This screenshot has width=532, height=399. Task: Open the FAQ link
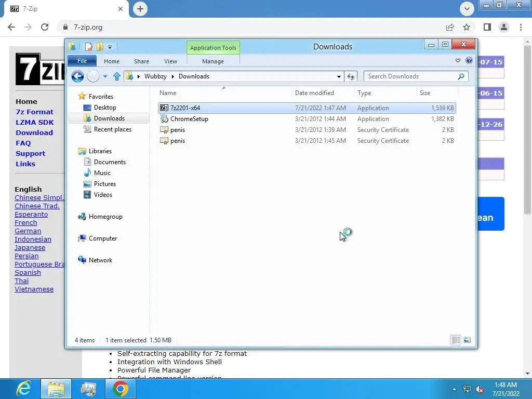tap(23, 143)
